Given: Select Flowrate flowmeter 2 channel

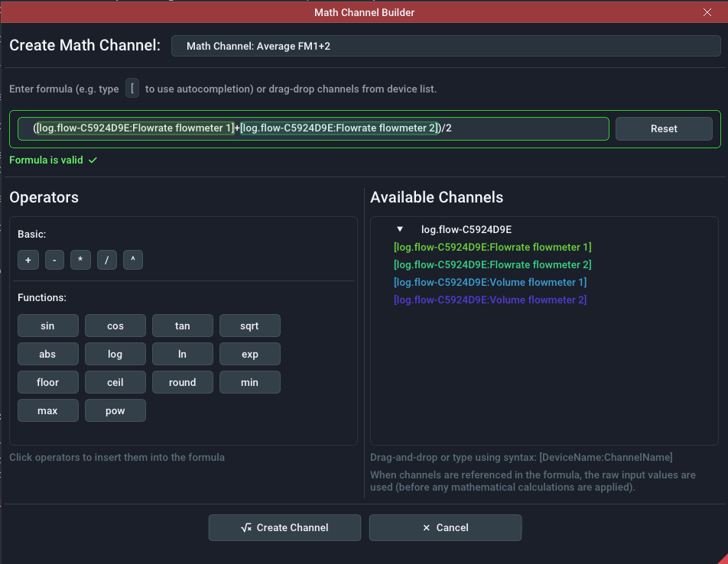Looking at the screenshot, I should click(x=492, y=264).
